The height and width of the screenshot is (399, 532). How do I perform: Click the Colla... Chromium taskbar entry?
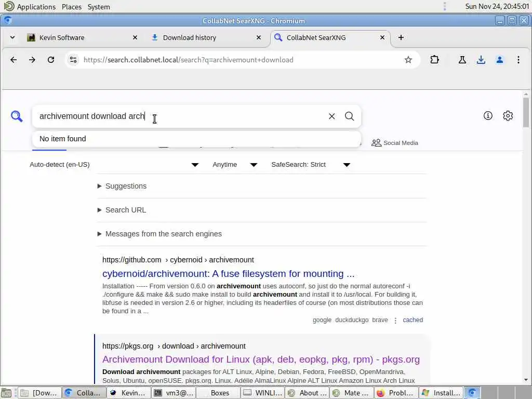[x=84, y=393]
